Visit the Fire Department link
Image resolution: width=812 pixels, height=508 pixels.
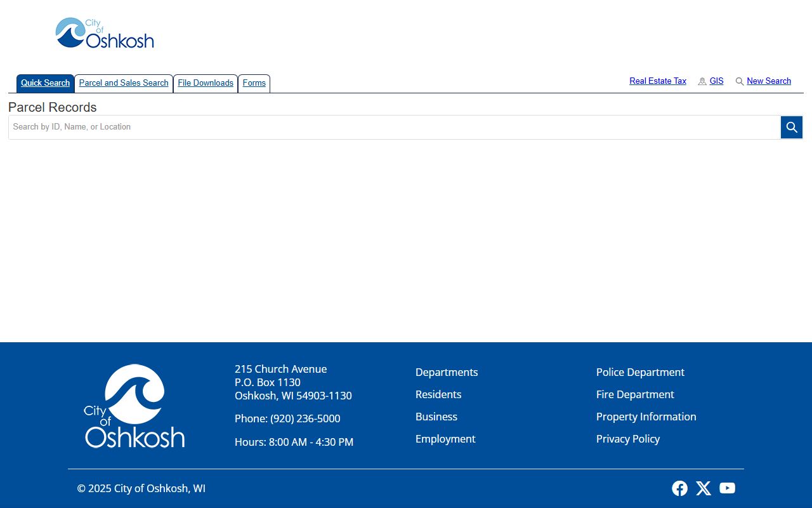(x=635, y=394)
